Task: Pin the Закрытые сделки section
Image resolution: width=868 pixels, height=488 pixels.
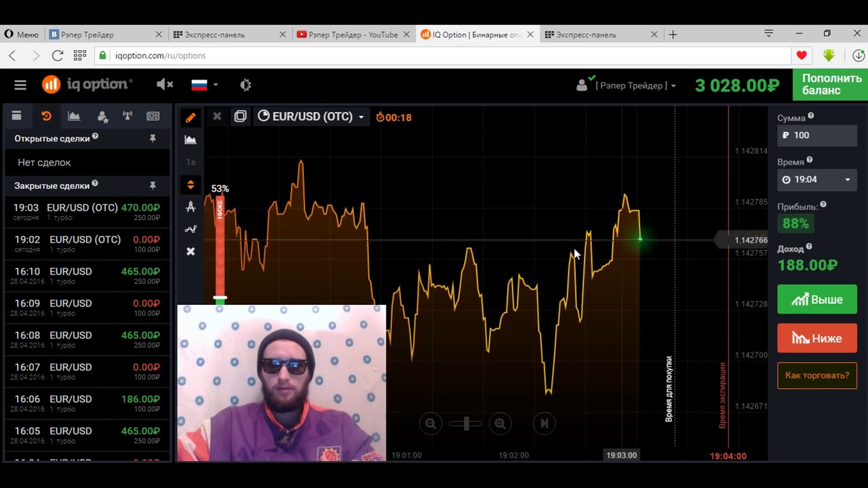Action: pos(153,185)
